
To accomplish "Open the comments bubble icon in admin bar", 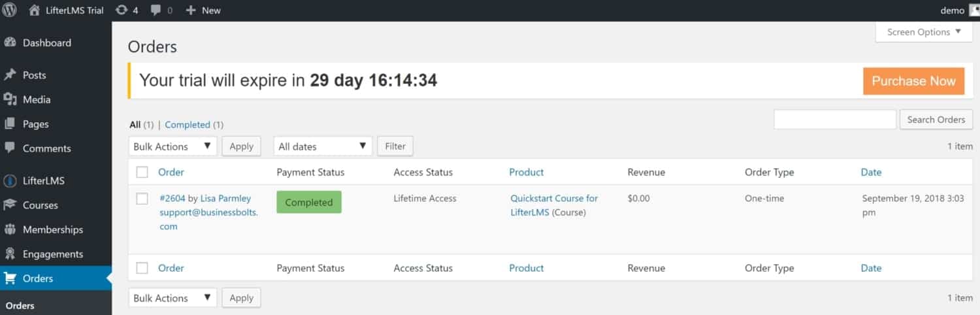I will click(155, 10).
